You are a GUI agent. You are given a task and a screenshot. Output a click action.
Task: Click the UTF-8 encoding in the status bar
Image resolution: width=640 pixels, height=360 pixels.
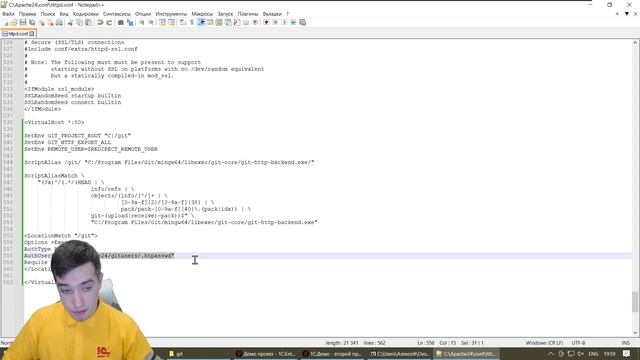pos(578,343)
